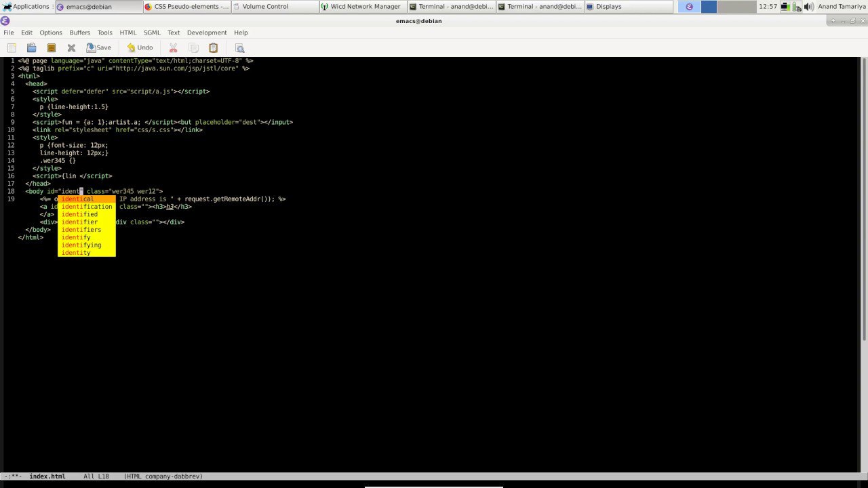Click the 'taglib prefix' line of code
The height and width of the screenshot is (488, 868).
(x=134, y=68)
